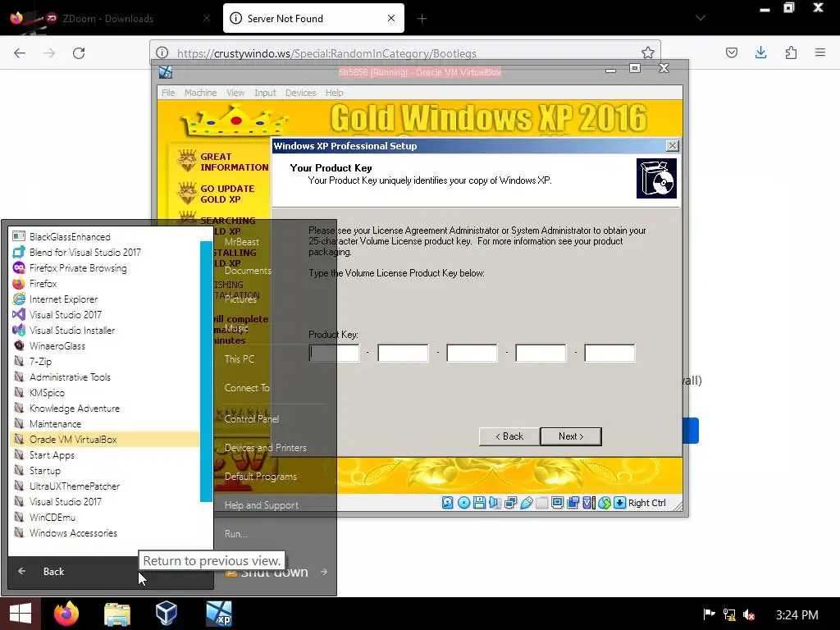Launch Firefox Private Browsing from programs list
This screenshot has height=630, width=840.
click(x=105, y=268)
